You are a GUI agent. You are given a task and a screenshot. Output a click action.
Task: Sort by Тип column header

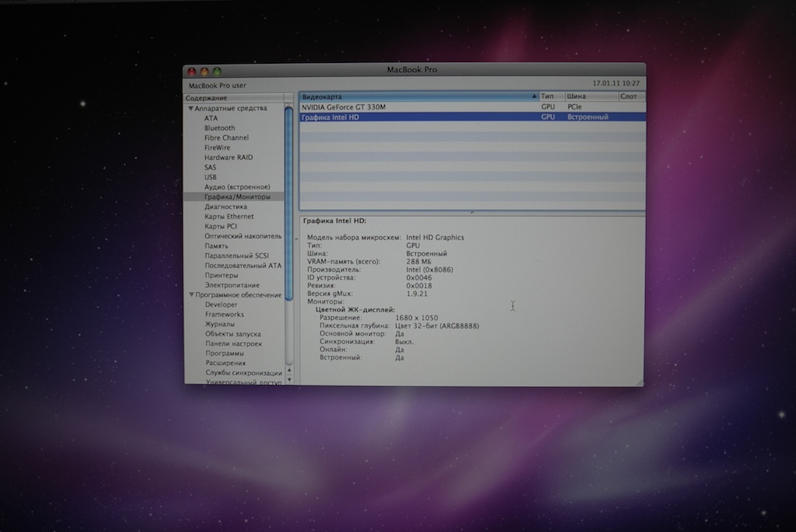coord(552,96)
